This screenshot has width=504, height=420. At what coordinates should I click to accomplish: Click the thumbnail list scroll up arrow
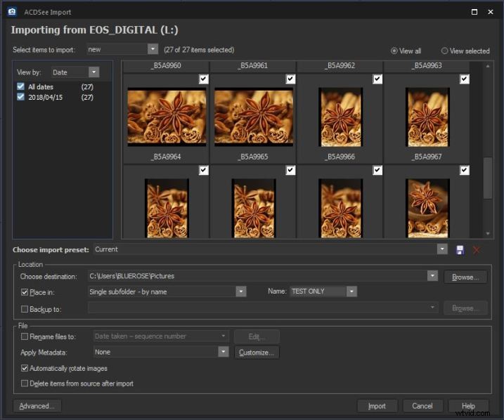pyautogui.click(x=488, y=66)
